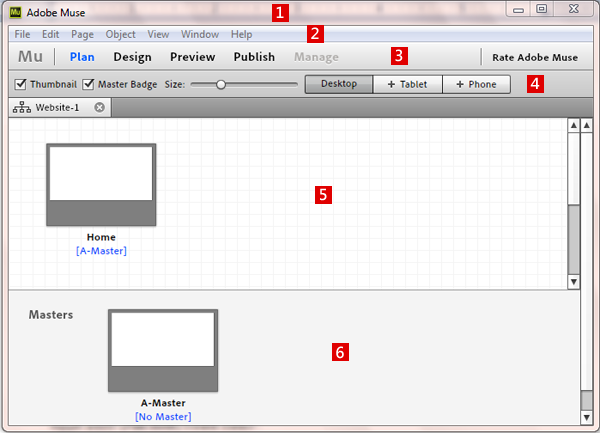Click the A-Master page name label

163,403
